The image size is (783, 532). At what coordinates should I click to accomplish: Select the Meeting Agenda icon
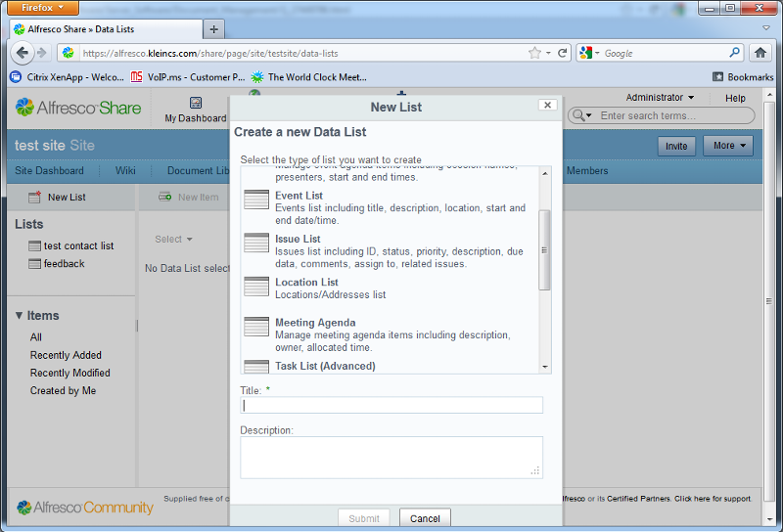(x=256, y=327)
